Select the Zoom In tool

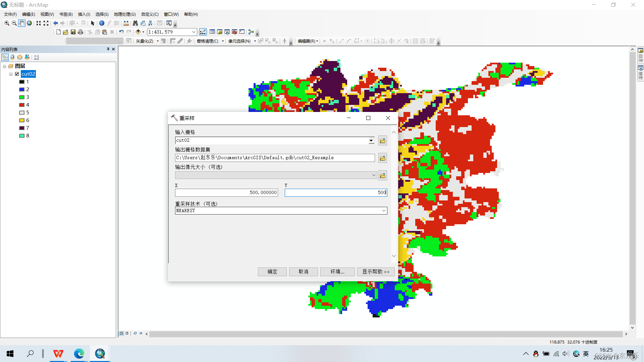[7, 23]
